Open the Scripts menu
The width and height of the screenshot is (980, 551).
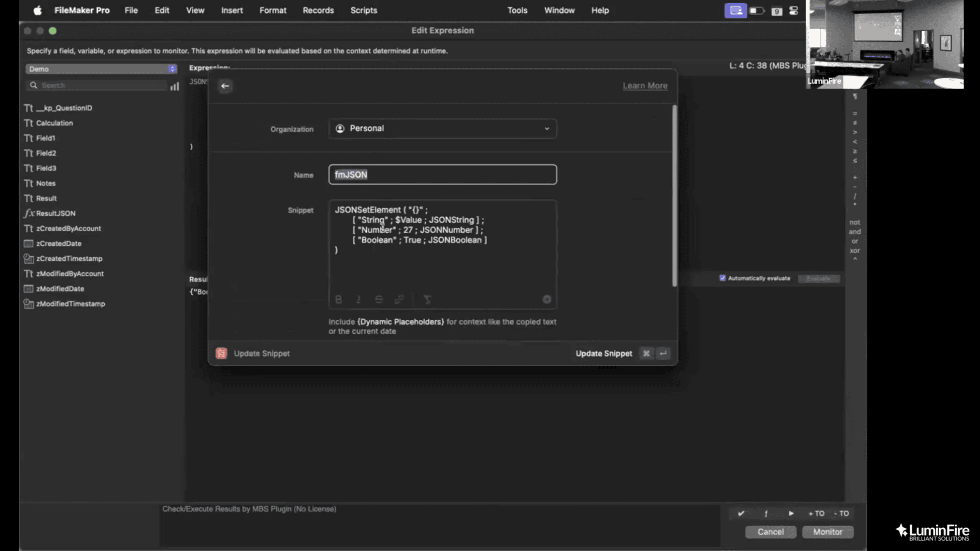click(x=363, y=10)
